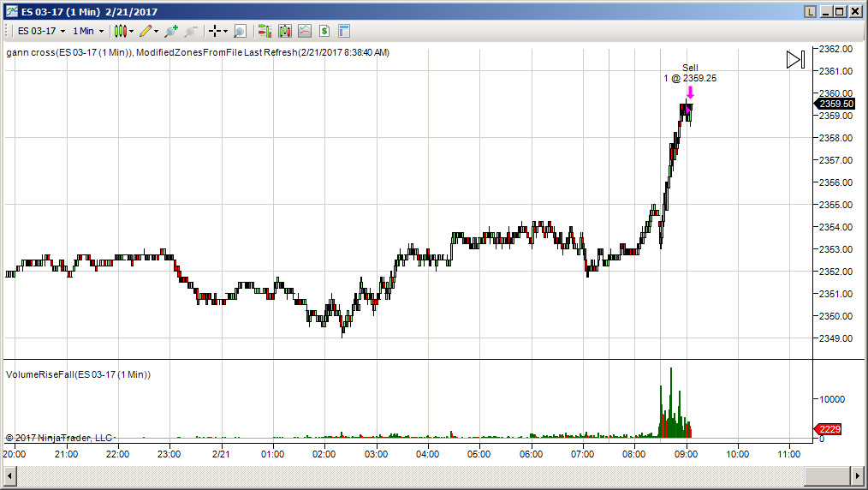The width and height of the screenshot is (868, 490).
Task: Close the ES 03-17 chart window
Action: [x=855, y=12]
